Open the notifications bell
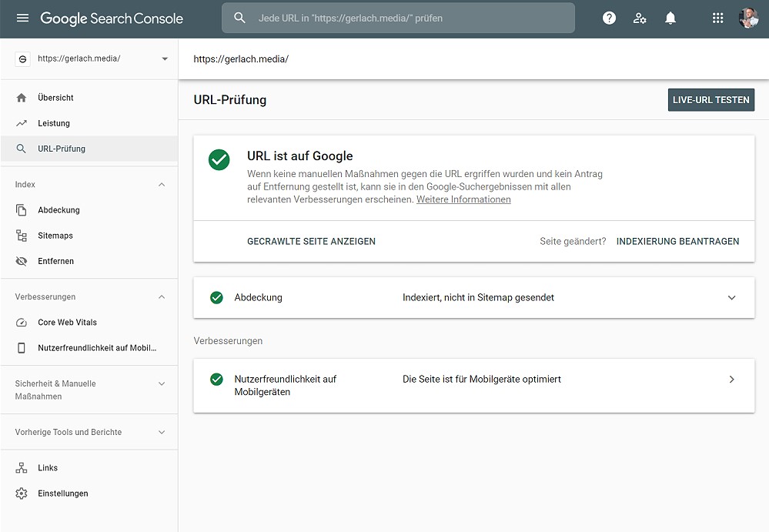 pos(670,18)
